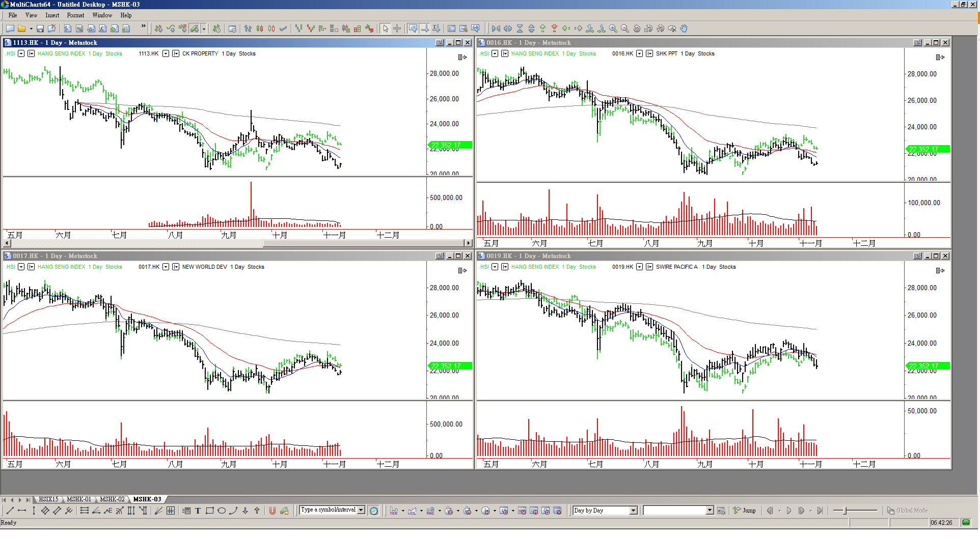Select the crosshair pointer tool
Image resolution: width=980 pixels, height=538 pixels.
397,29
